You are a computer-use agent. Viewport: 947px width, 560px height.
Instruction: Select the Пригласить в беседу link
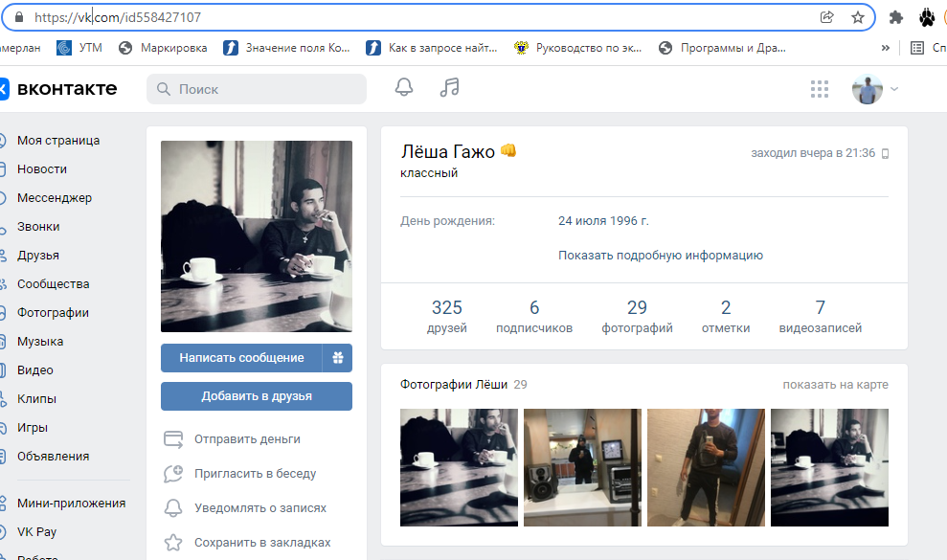[255, 474]
